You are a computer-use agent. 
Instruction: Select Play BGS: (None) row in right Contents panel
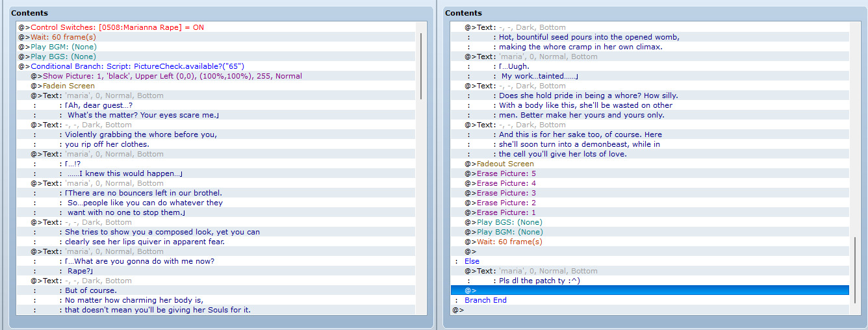pos(650,222)
